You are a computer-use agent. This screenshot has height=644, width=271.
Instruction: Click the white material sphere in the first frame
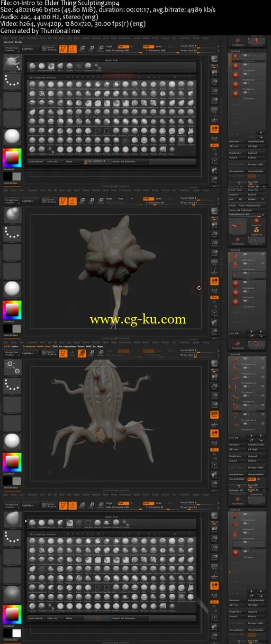tap(12, 136)
